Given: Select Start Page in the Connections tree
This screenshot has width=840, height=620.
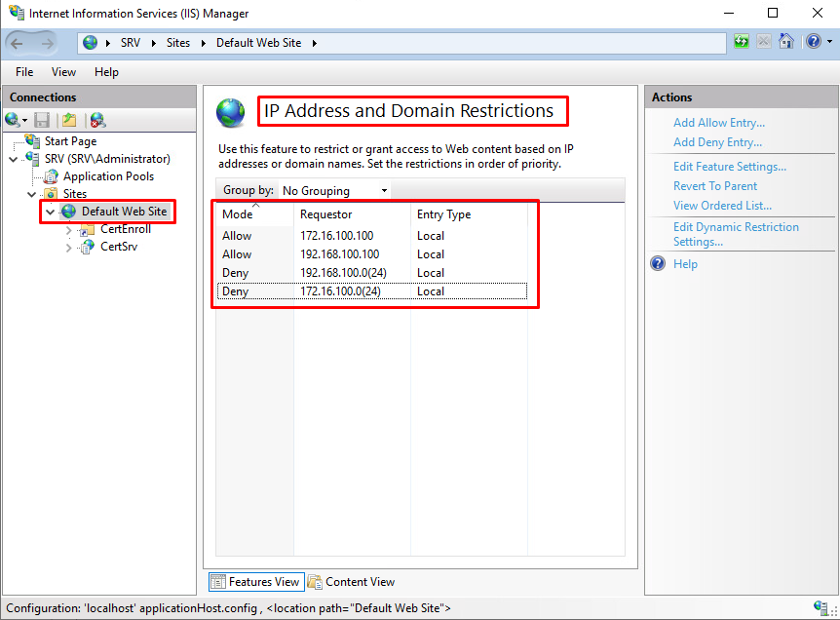Looking at the screenshot, I should (x=71, y=141).
